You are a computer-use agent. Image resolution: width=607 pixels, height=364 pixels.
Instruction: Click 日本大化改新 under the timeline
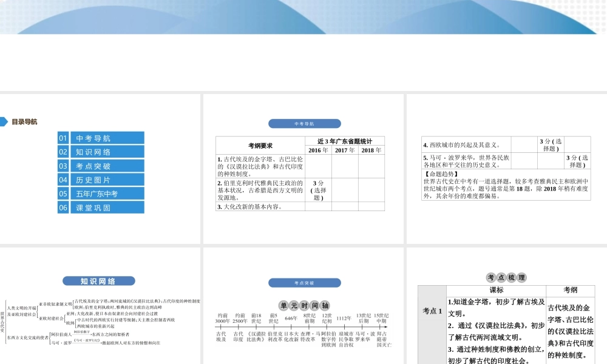[x=291, y=337]
